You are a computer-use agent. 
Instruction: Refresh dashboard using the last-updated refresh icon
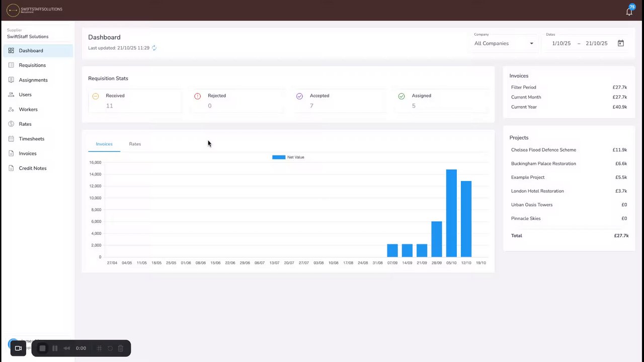pos(154,48)
